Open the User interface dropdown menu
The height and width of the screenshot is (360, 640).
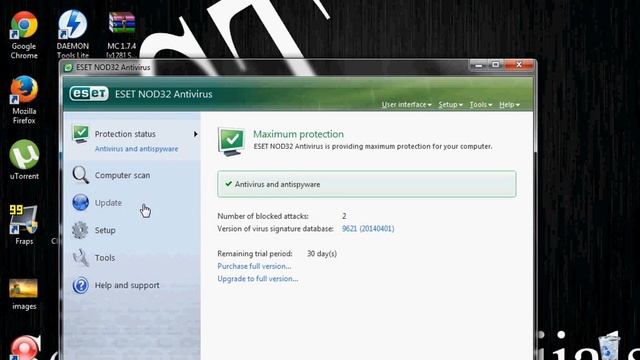click(x=407, y=105)
